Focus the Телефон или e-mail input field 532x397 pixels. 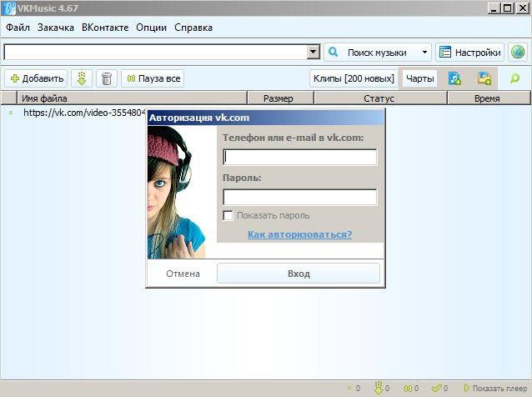(300, 157)
